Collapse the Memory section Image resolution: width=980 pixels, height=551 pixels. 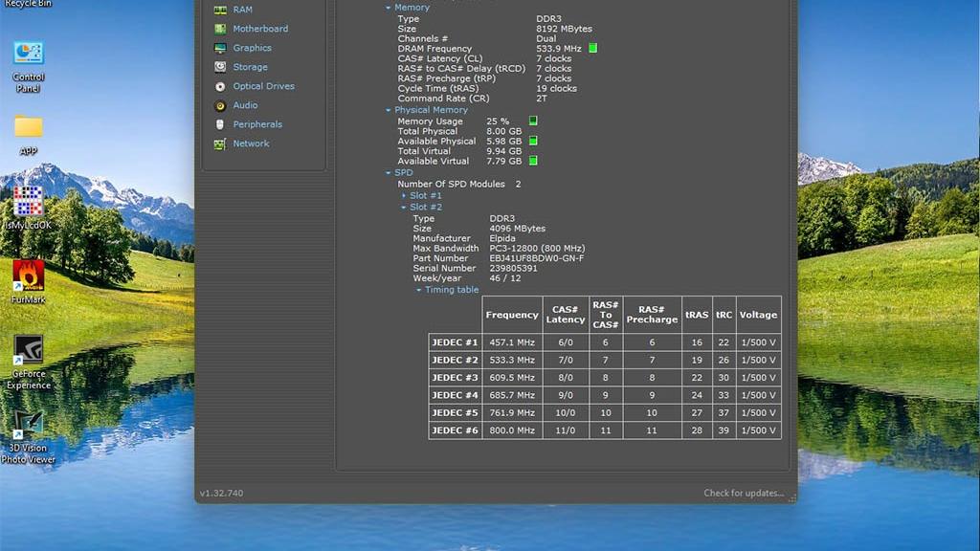389,8
